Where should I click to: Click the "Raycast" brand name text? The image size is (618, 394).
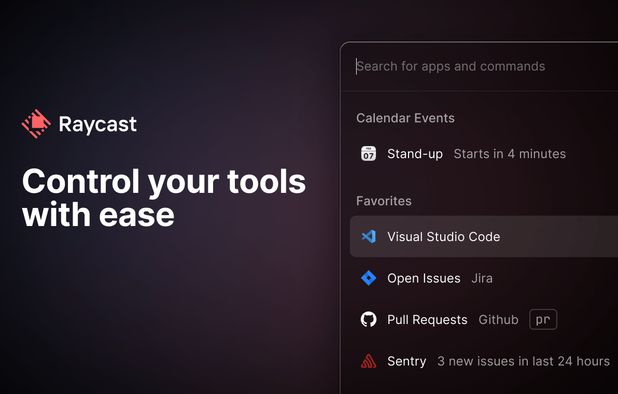pyautogui.click(x=98, y=125)
